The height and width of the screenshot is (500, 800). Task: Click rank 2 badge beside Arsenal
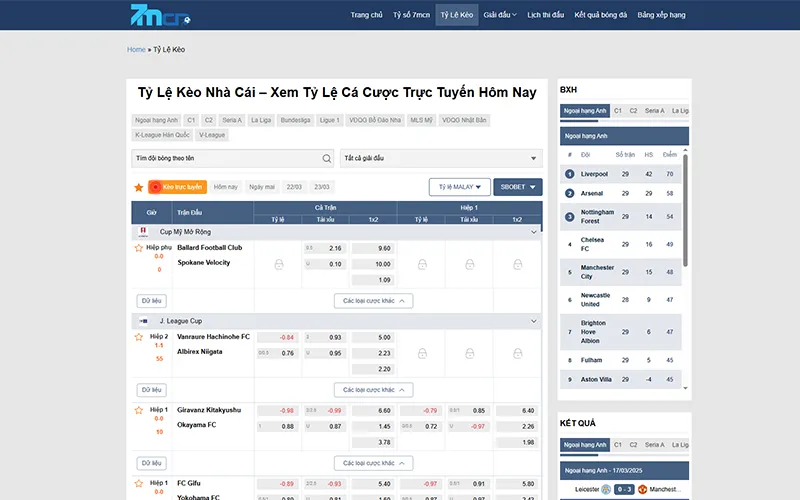click(x=569, y=193)
